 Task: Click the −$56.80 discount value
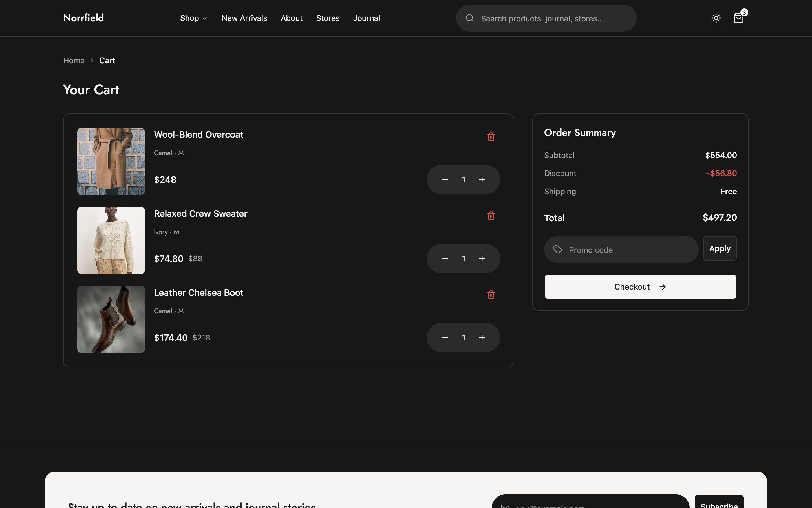[x=721, y=173]
